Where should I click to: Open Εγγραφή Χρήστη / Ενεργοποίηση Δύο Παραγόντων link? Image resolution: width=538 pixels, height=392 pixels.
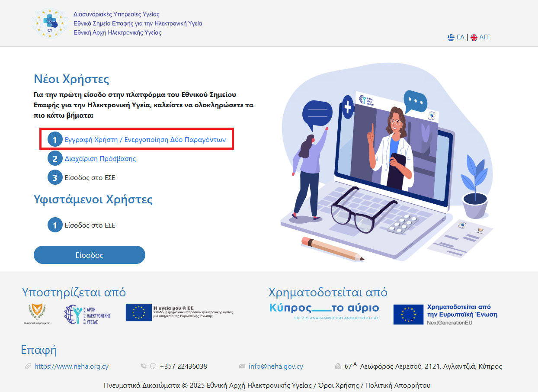(145, 140)
